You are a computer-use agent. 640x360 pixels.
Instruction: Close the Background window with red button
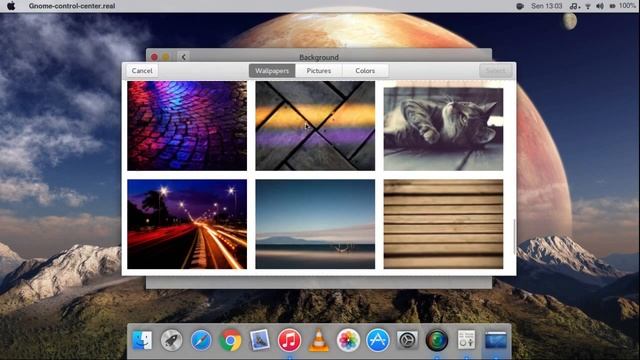154,57
